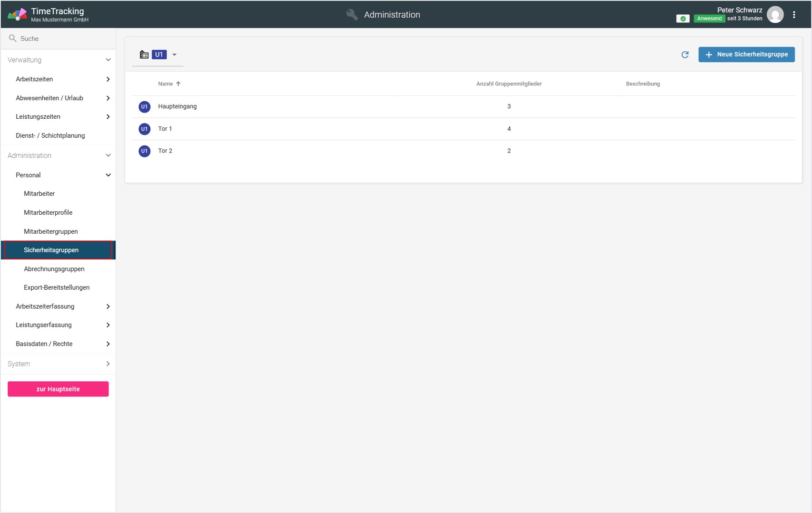Screen dimensions: 812x513
Task: Click the U1 badge next to Haupteingang
Action: click(x=145, y=107)
